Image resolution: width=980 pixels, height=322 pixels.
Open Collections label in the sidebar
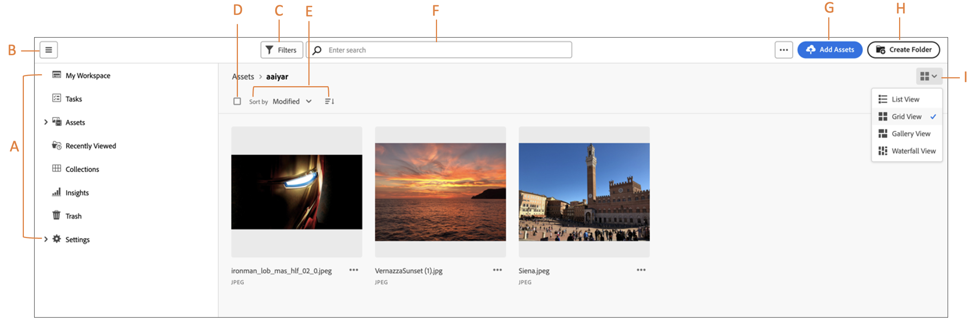(82, 169)
